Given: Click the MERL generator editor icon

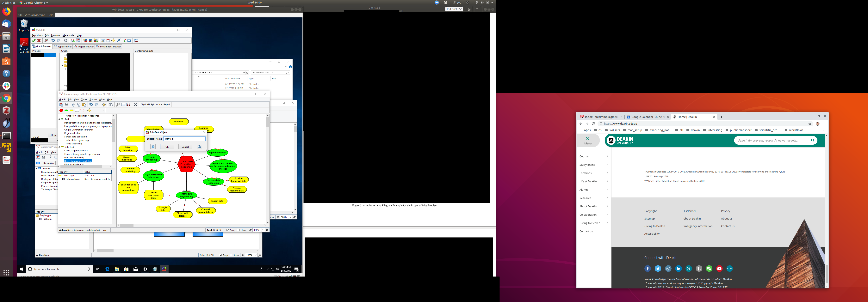Looking at the screenshot, I should click(x=136, y=41).
